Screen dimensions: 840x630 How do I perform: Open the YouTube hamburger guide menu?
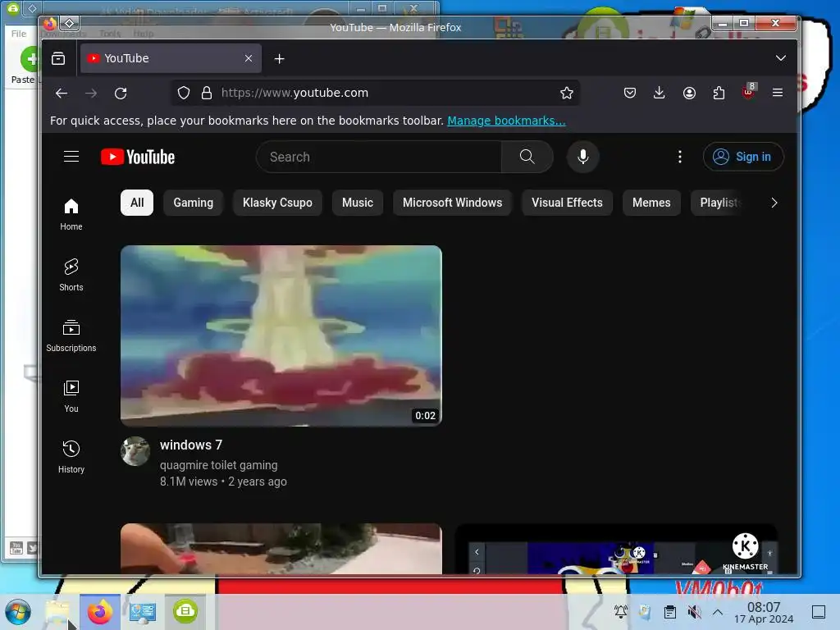point(71,157)
